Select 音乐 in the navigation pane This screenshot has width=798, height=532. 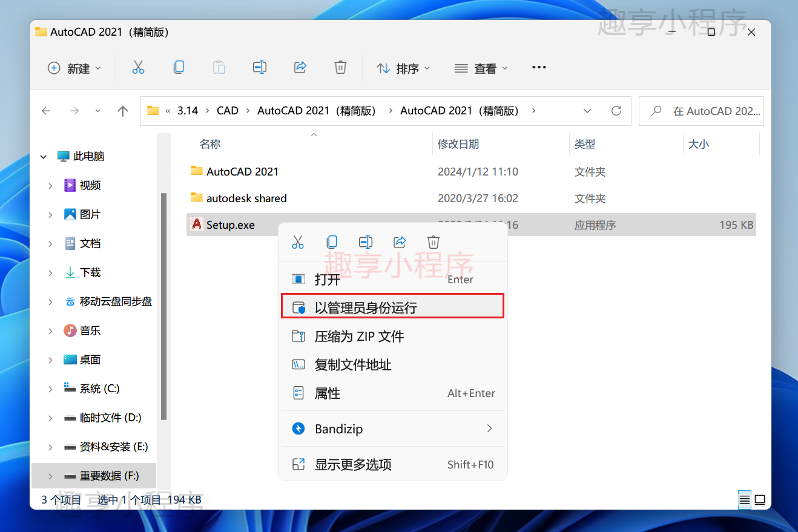(90, 330)
